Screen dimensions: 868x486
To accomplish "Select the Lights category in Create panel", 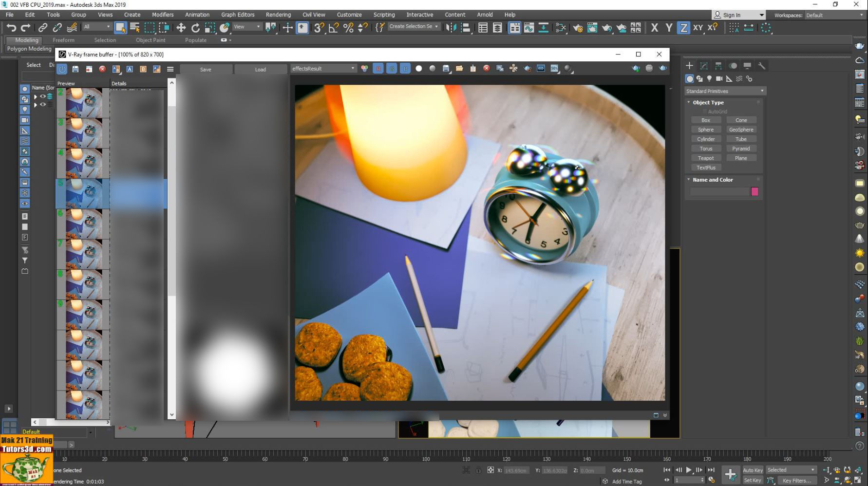I will 709,79.
